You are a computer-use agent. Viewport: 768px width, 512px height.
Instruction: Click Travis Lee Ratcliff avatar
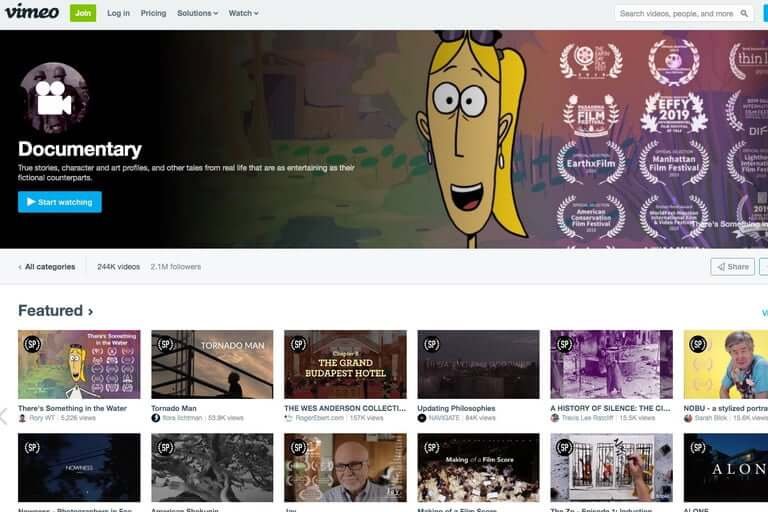[555, 418]
